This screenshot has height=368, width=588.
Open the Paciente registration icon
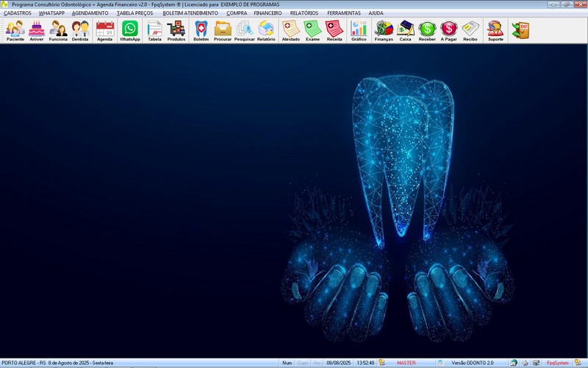click(15, 29)
